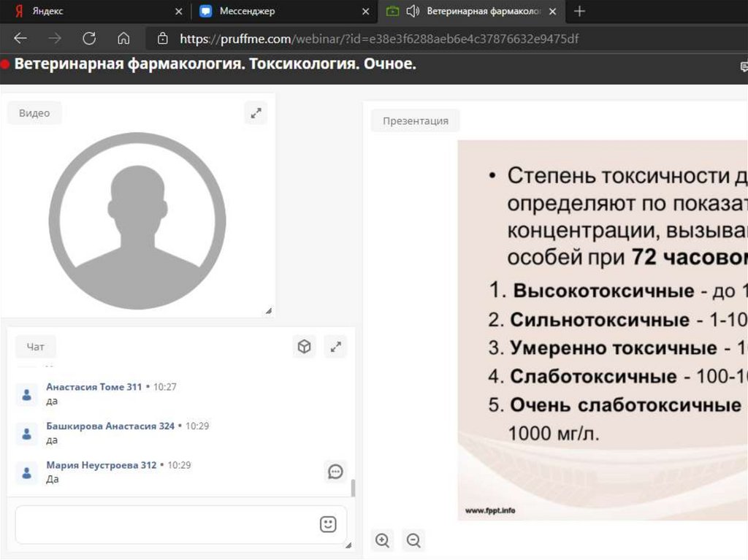This screenshot has height=560, width=748.
Task: Zoom in on the presentation slide
Action: click(x=382, y=540)
